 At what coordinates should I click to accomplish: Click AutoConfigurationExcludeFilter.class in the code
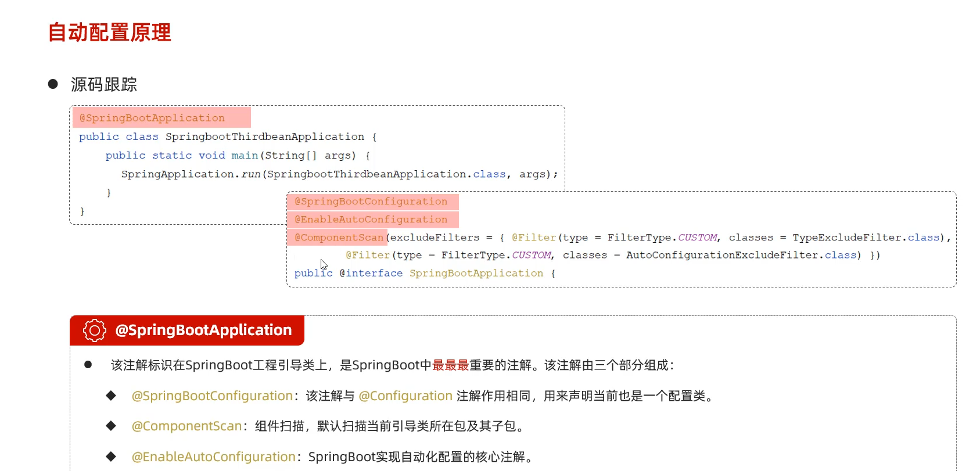pyautogui.click(x=741, y=255)
